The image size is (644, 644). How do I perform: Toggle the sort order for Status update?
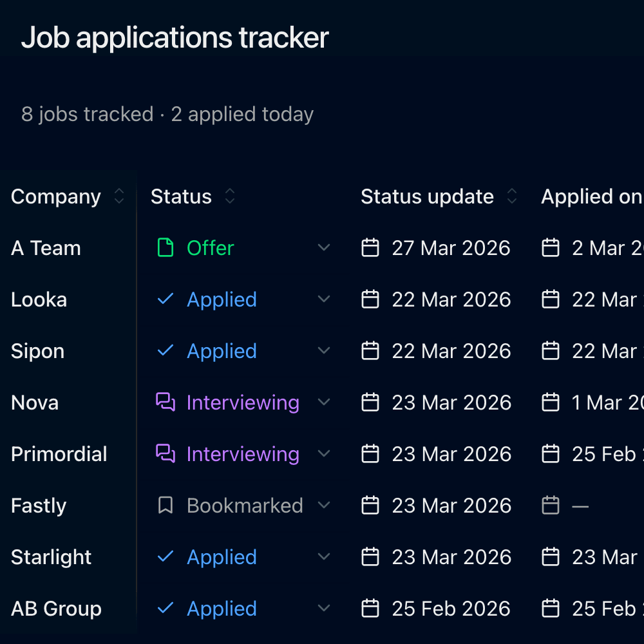[512, 196]
